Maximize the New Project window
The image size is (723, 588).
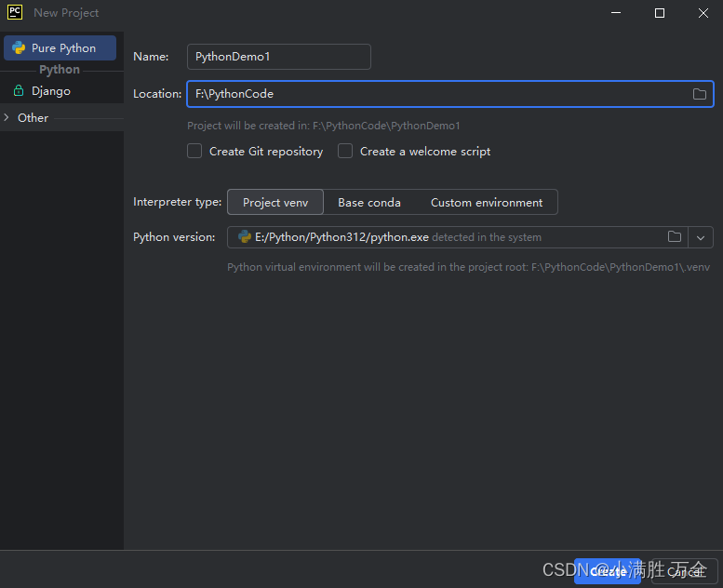[660, 13]
